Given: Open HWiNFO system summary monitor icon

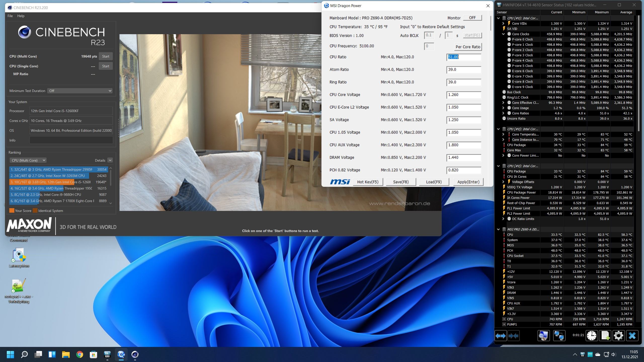Looking at the screenshot, I should [x=543, y=336].
